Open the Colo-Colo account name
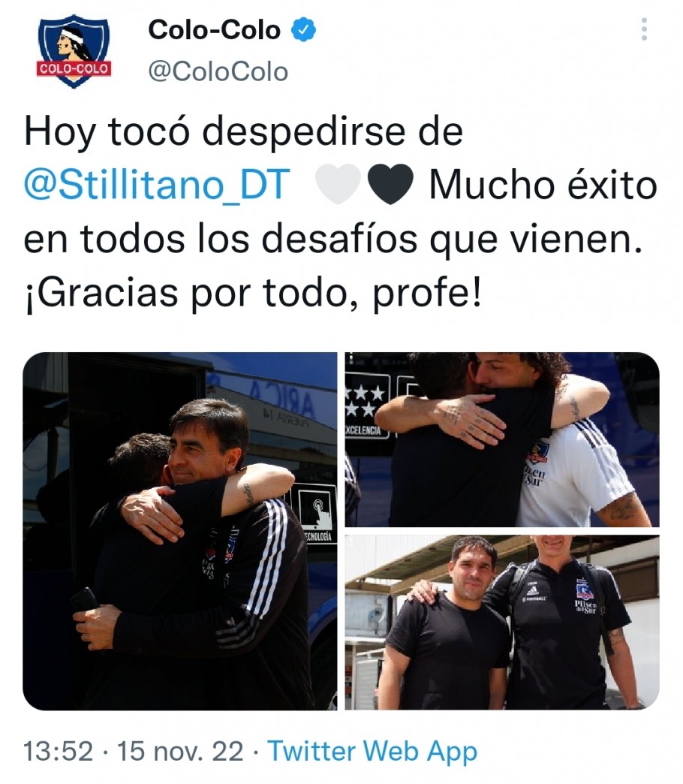Screen dimensions: 683x784 click(x=215, y=30)
